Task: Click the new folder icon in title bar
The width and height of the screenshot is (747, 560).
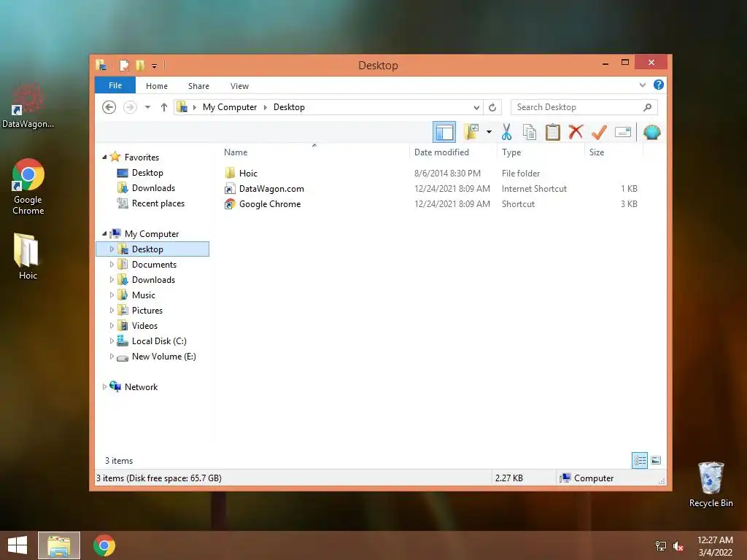Action: tap(140, 65)
